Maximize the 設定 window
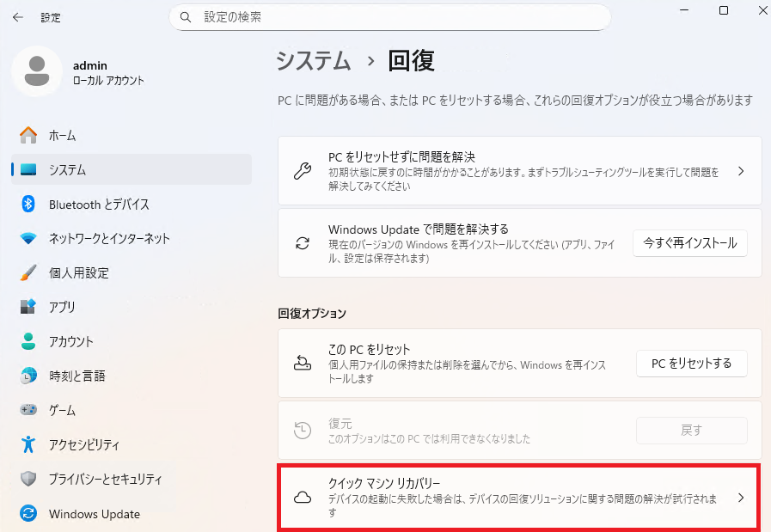This screenshot has width=771, height=532. [x=724, y=10]
